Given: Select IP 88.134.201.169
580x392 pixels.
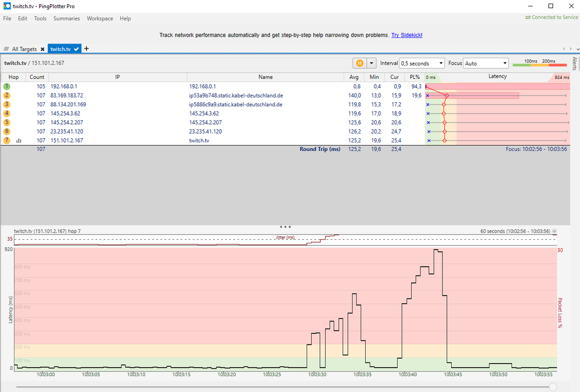Looking at the screenshot, I should pyautogui.click(x=68, y=105).
